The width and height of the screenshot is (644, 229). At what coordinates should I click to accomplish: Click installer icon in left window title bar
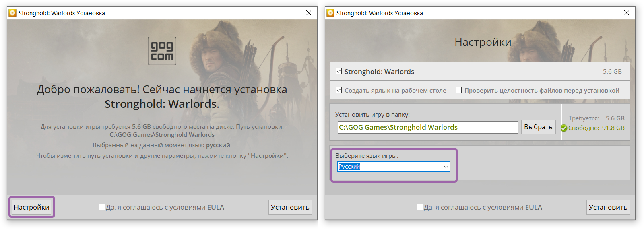13,13
